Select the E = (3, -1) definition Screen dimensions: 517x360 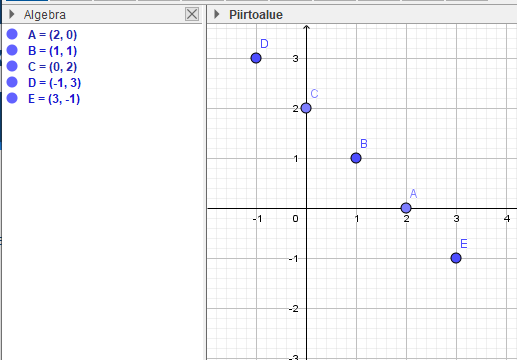(x=54, y=99)
